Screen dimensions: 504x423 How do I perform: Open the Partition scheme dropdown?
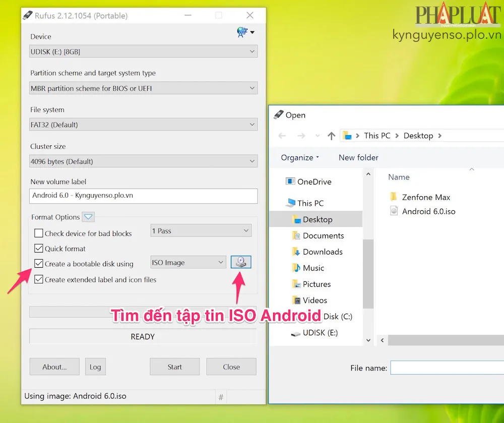click(144, 88)
